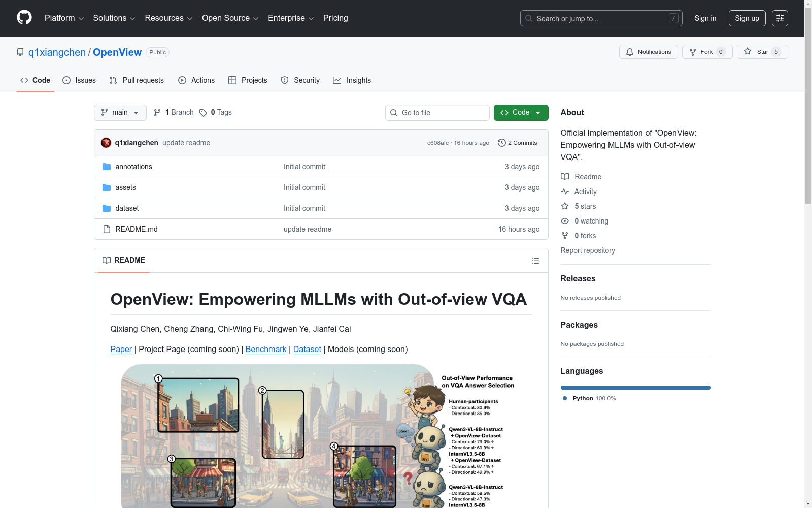
Task: Open the OpenView repository name link
Action: pyautogui.click(x=117, y=52)
